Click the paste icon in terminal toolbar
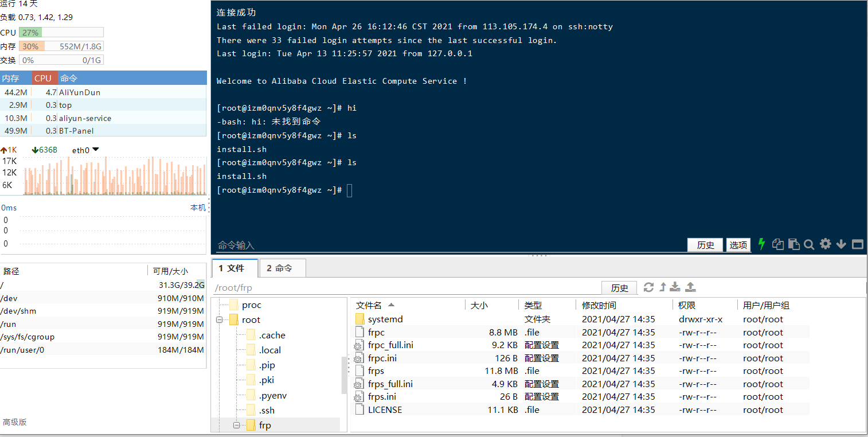Image resolution: width=868 pixels, height=437 pixels. (793, 245)
